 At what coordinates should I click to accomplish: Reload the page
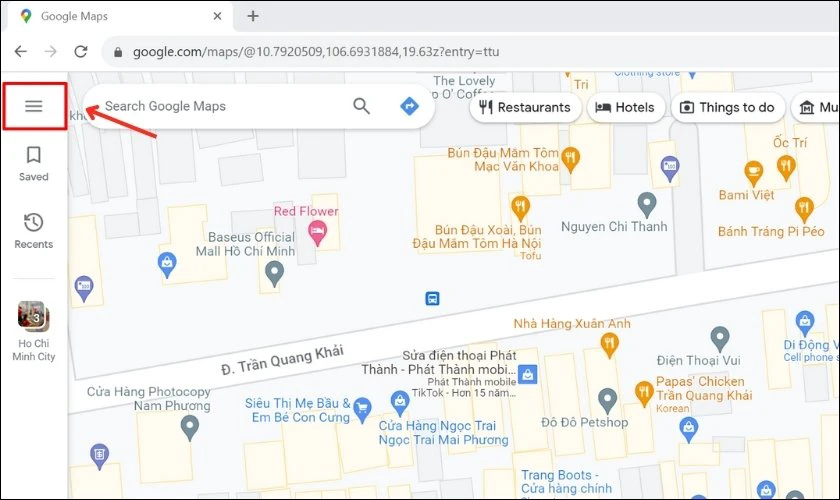pos(81,51)
